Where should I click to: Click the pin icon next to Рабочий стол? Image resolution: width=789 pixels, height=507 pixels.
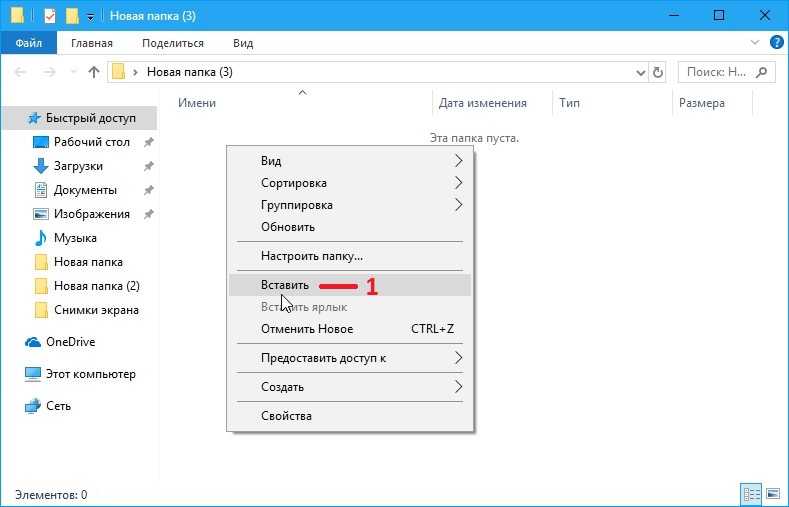148,142
